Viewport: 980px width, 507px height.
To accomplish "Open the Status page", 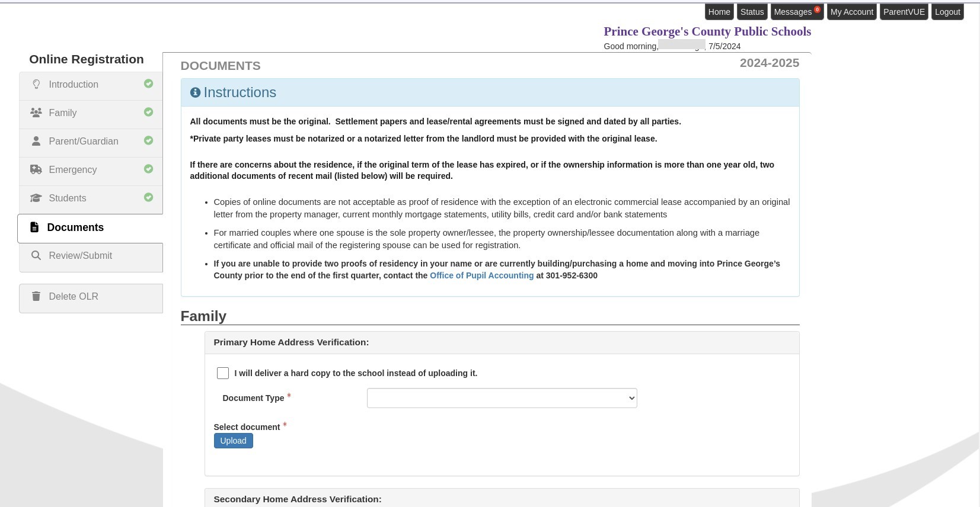I will point(752,12).
